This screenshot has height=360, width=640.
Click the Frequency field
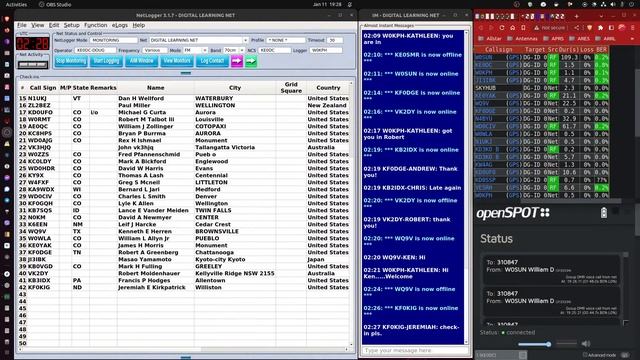tap(155, 50)
